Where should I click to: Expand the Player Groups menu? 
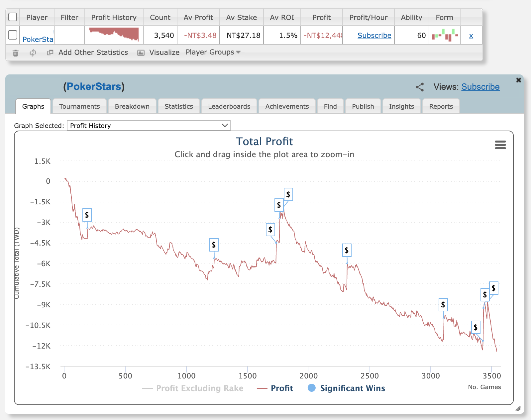[213, 52]
